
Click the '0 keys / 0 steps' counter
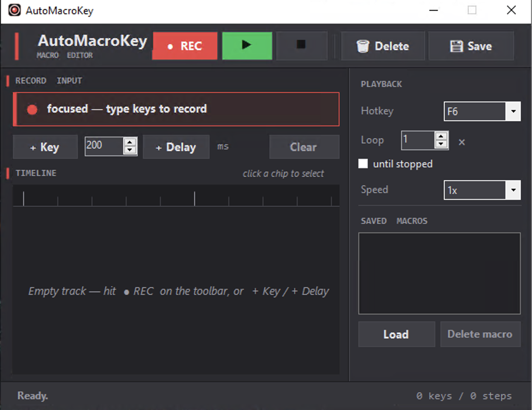[x=464, y=396]
